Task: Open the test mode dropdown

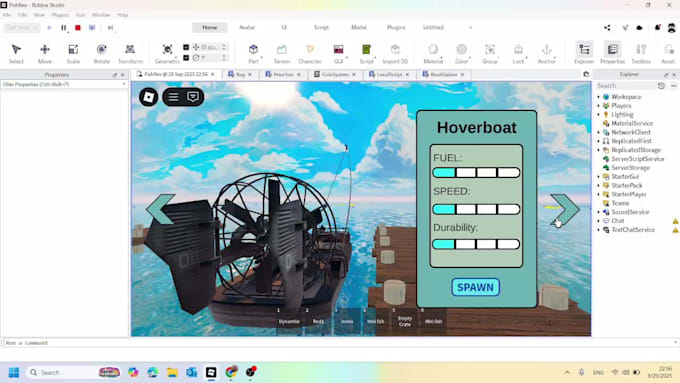Action: tap(22, 28)
